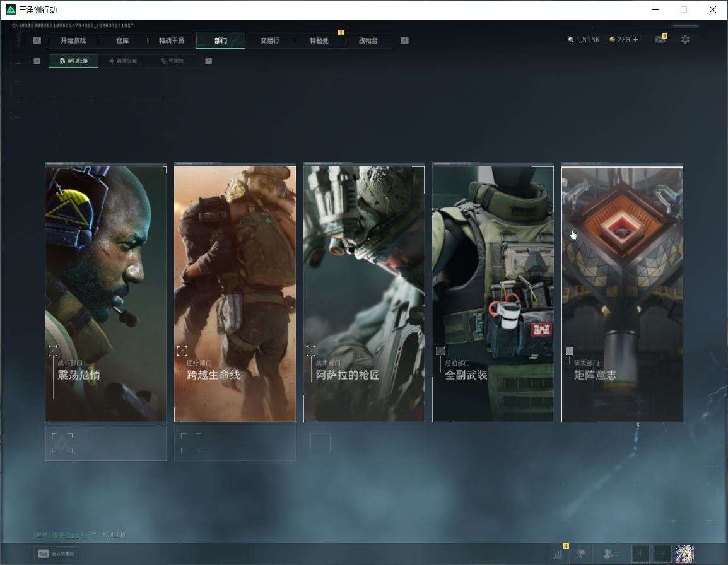Image resolution: width=728 pixels, height=565 pixels.
Task: Click the reward slot under 阿萨拉的枪匠 card
Action: tap(364, 443)
